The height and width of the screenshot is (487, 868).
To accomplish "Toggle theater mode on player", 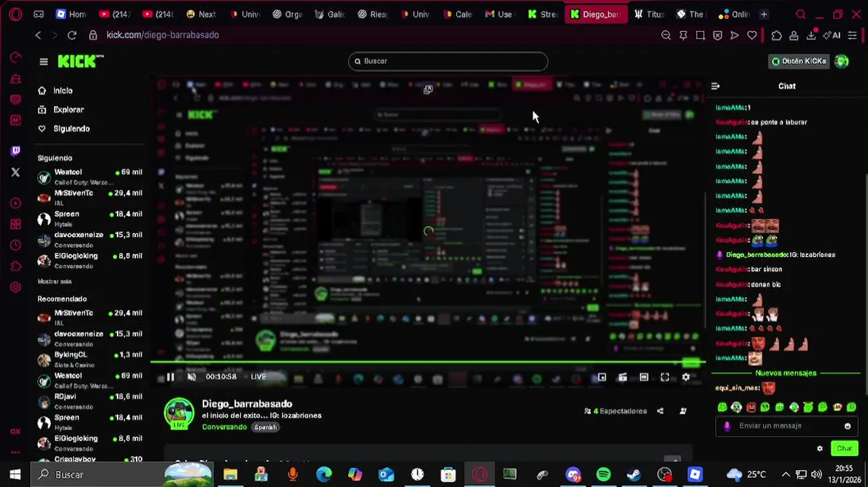I will [x=644, y=377].
